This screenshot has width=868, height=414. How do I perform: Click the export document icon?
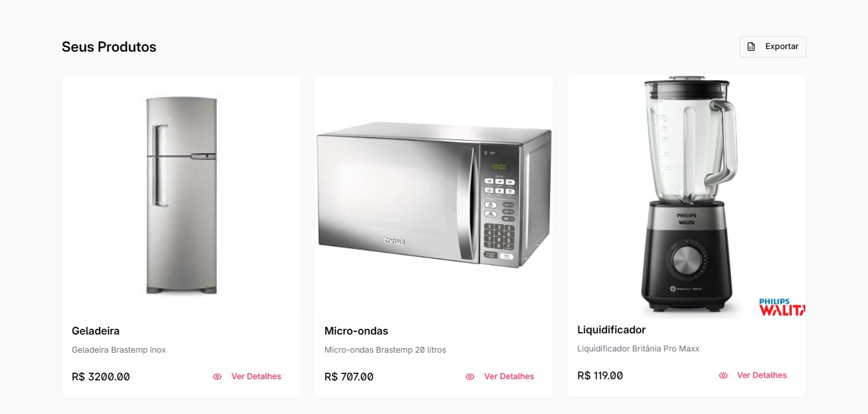click(751, 47)
